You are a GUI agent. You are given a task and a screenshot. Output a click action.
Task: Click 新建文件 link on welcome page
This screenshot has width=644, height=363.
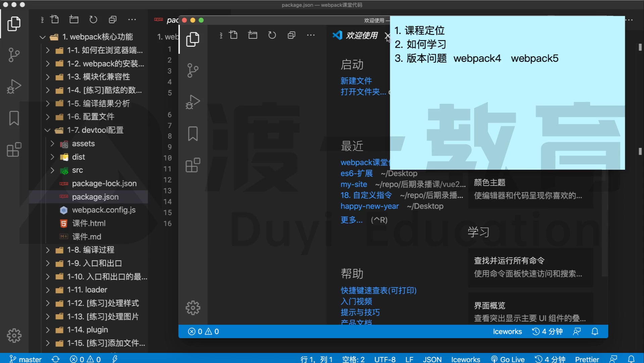[356, 81]
